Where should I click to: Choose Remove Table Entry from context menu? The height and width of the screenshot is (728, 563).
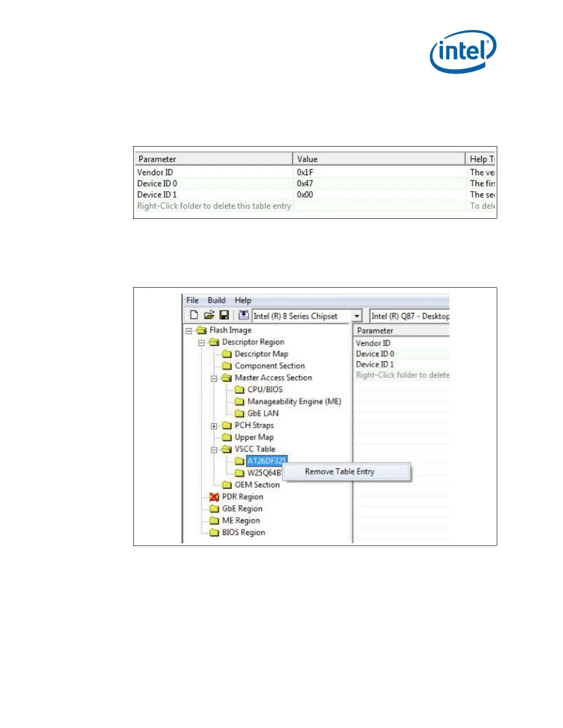(347, 472)
